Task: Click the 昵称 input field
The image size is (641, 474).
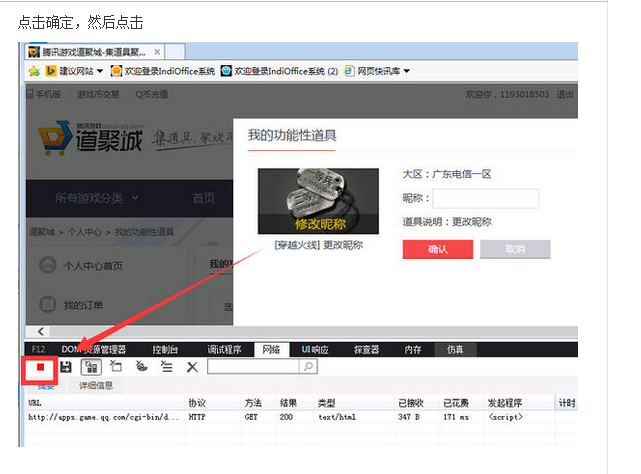Action: (x=485, y=198)
